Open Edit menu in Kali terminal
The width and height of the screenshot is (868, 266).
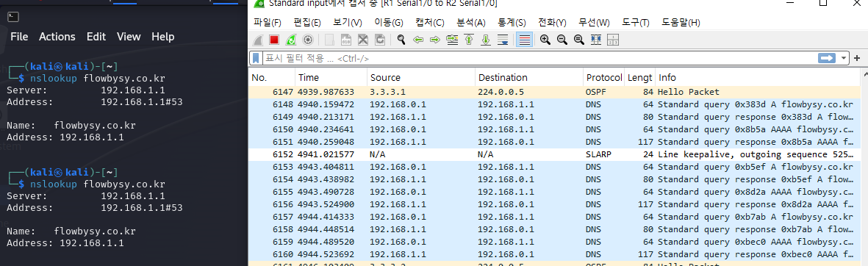click(96, 37)
